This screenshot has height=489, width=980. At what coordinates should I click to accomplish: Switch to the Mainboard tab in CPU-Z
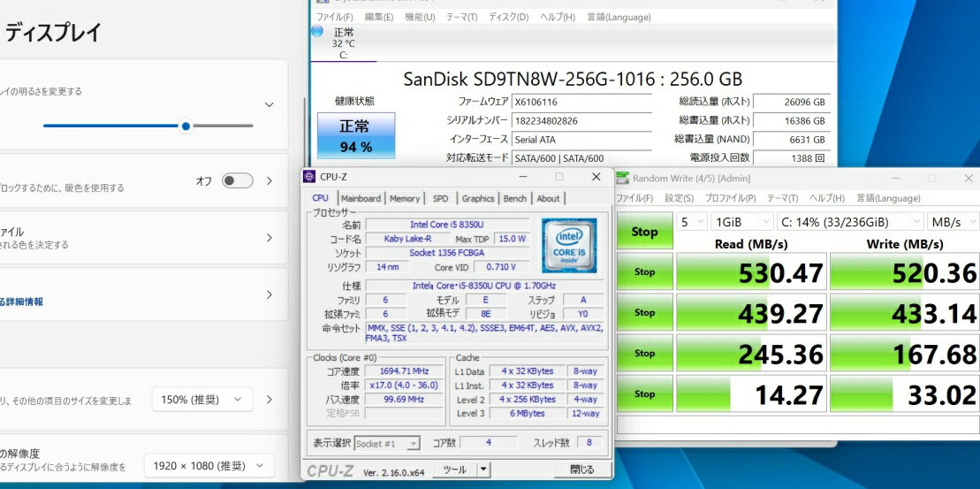coord(361,198)
